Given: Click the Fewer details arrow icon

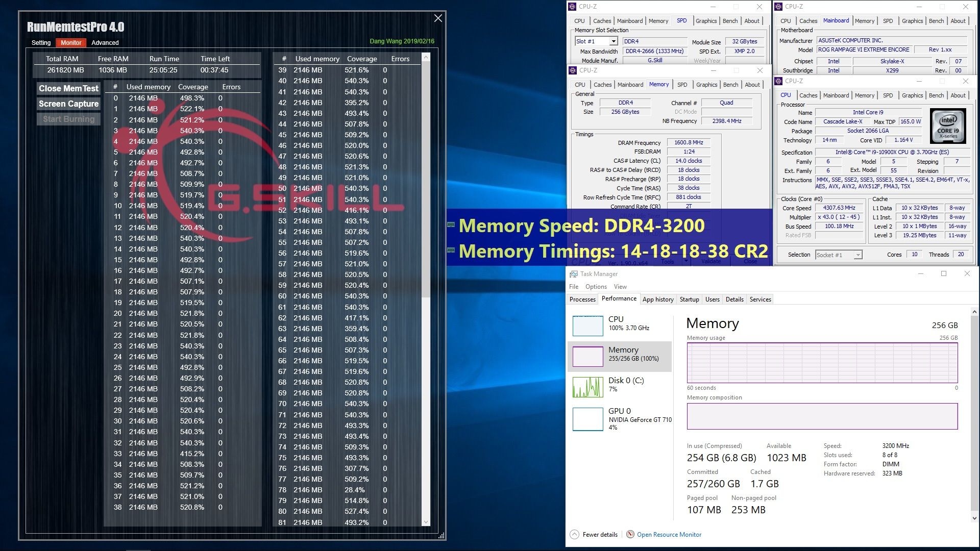Looking at the screenshot, I should (x=574, y=535).
